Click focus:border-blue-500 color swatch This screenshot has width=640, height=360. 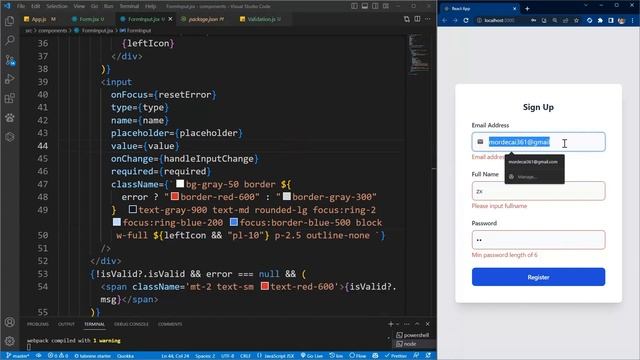(x=233, y=222)
